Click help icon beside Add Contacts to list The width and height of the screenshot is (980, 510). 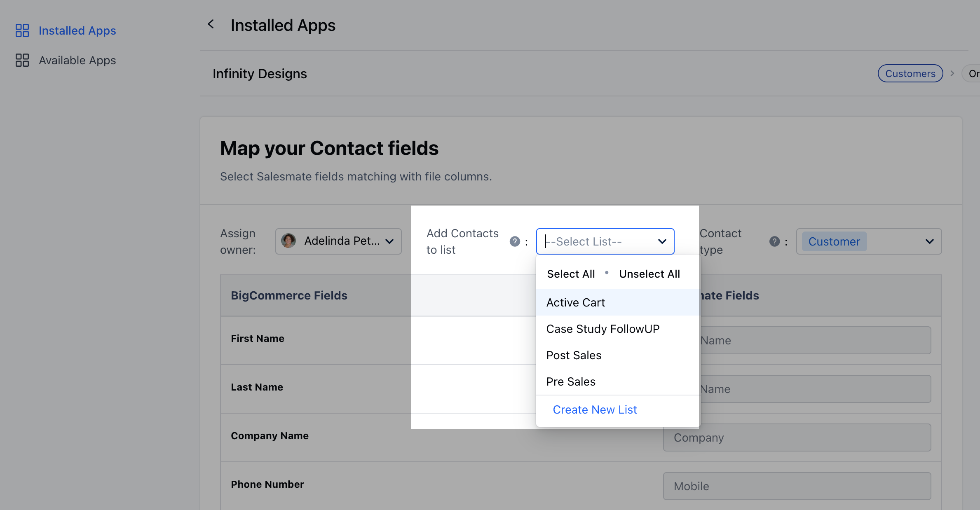coord(515,241)
